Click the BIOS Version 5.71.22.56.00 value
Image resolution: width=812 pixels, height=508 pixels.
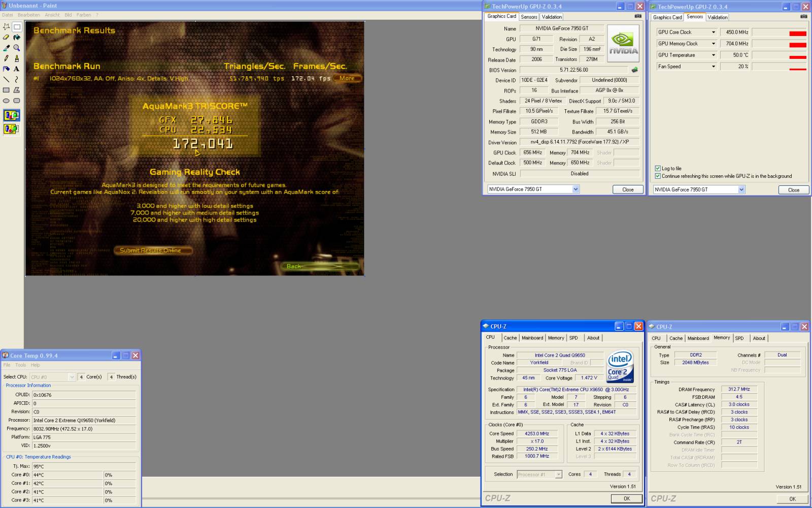pos(574,70)
